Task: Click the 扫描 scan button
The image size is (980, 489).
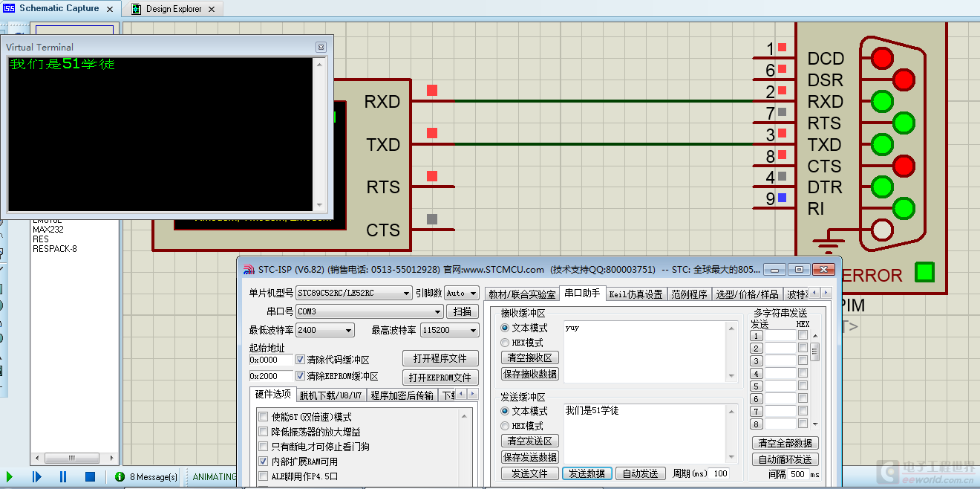Action: coord(463,311)
